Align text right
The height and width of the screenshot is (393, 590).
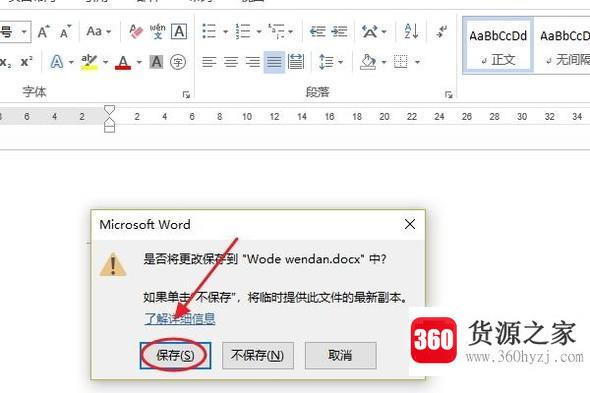pyautogui.click(x=252, y=62)
